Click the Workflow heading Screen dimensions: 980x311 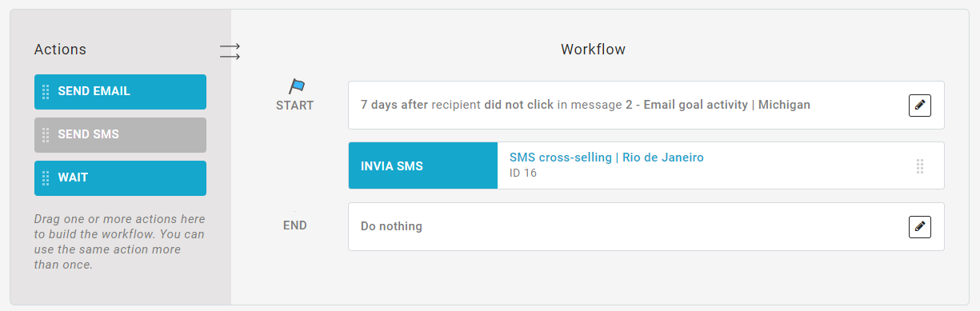pos(593,50)
